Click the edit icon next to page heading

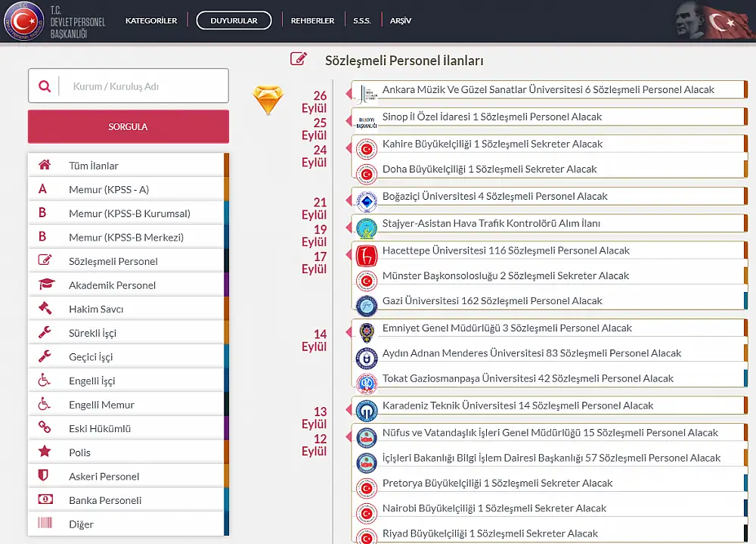pos(299,59)
